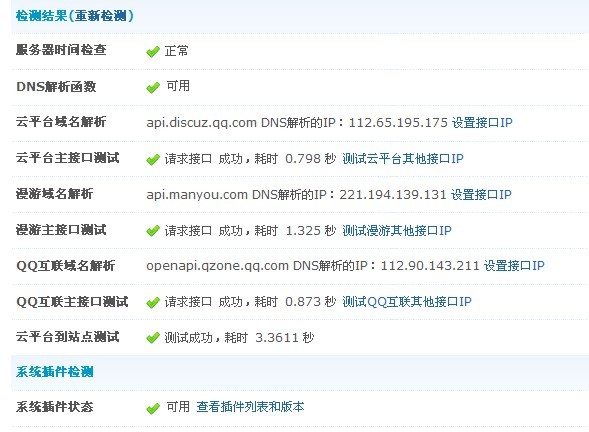This screenshot has width=589, height=432.
Task: Open 查看插件列表和版本 link
Action: point(250,407)
